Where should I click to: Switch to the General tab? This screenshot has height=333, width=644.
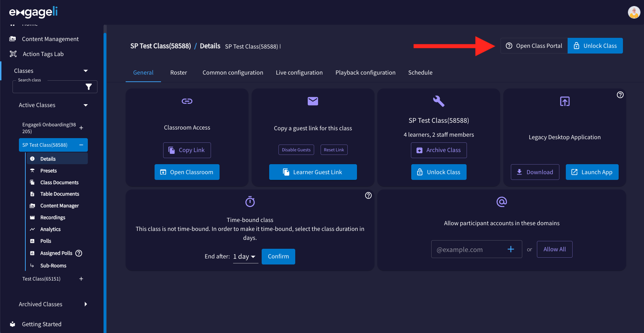(x=143, y=72)
